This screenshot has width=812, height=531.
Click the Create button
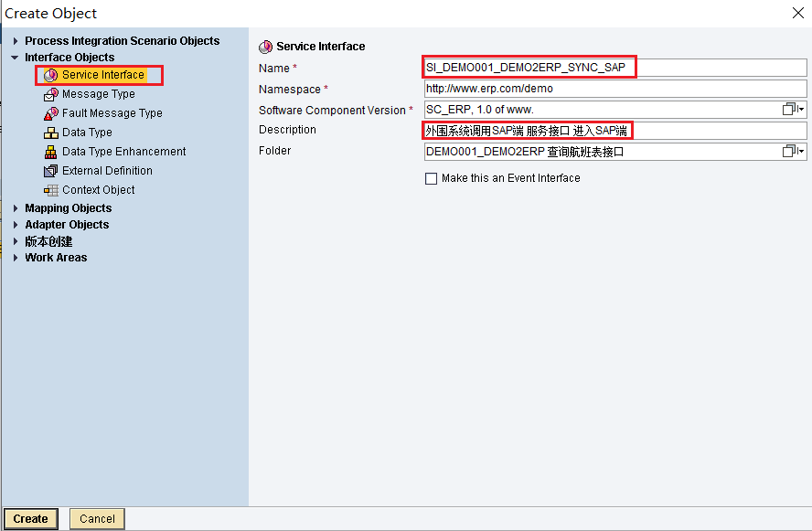point(30,519)
